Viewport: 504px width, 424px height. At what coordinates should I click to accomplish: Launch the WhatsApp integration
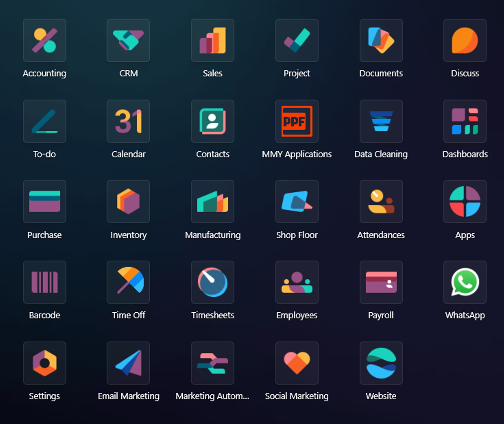465,282
